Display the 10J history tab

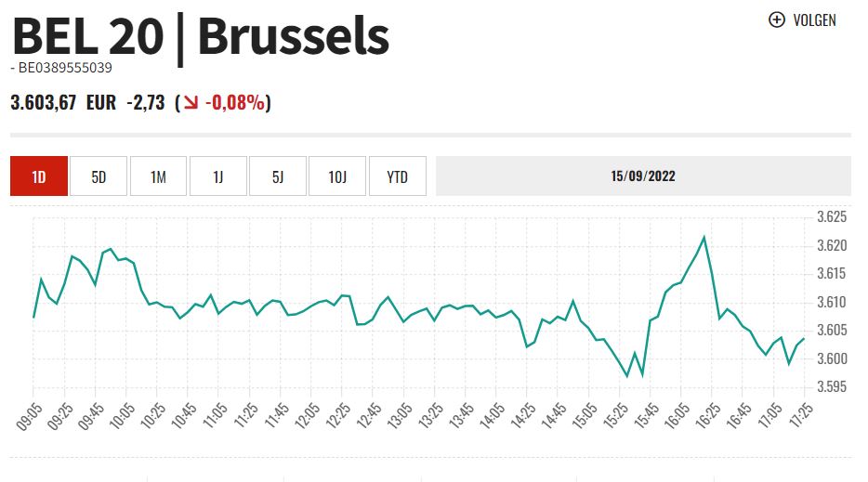337,176
